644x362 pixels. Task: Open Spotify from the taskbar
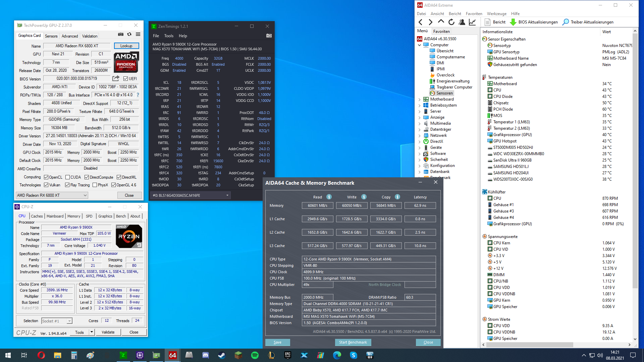255,355
